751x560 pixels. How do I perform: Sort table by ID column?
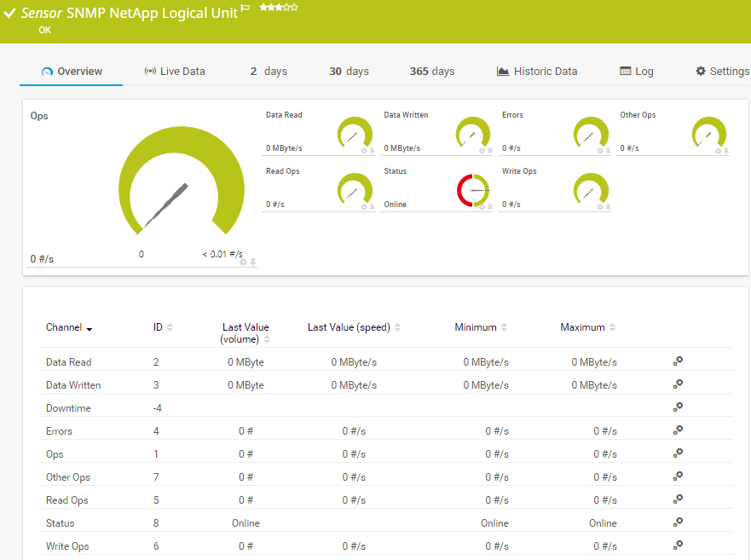click(170, 327)
